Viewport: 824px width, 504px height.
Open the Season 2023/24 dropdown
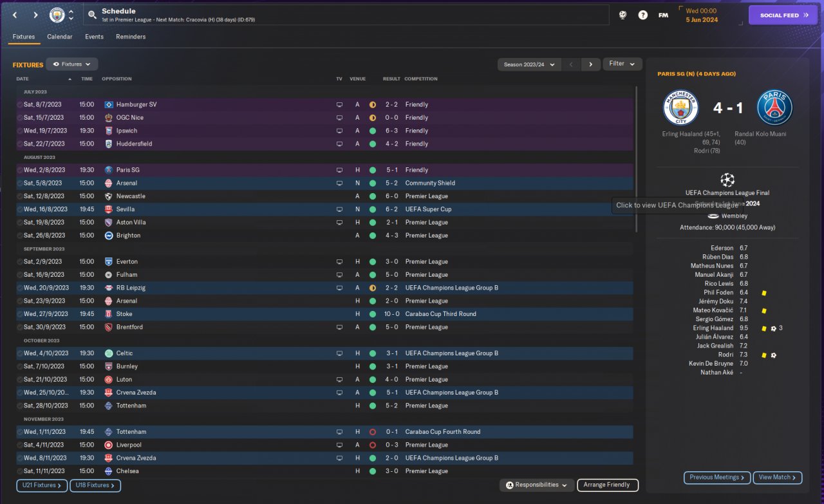[529, 64]
